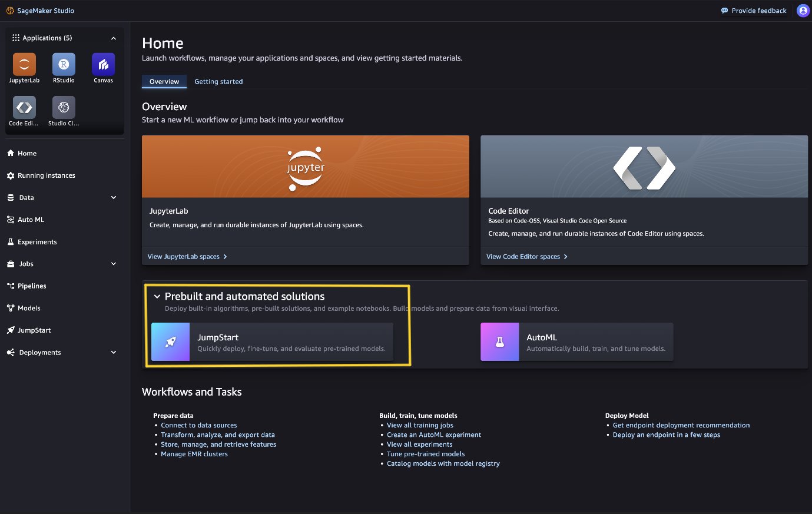Click the Models graph icon in sidebar
This screenshot has height=514, width=812.
tap(11, 308)
